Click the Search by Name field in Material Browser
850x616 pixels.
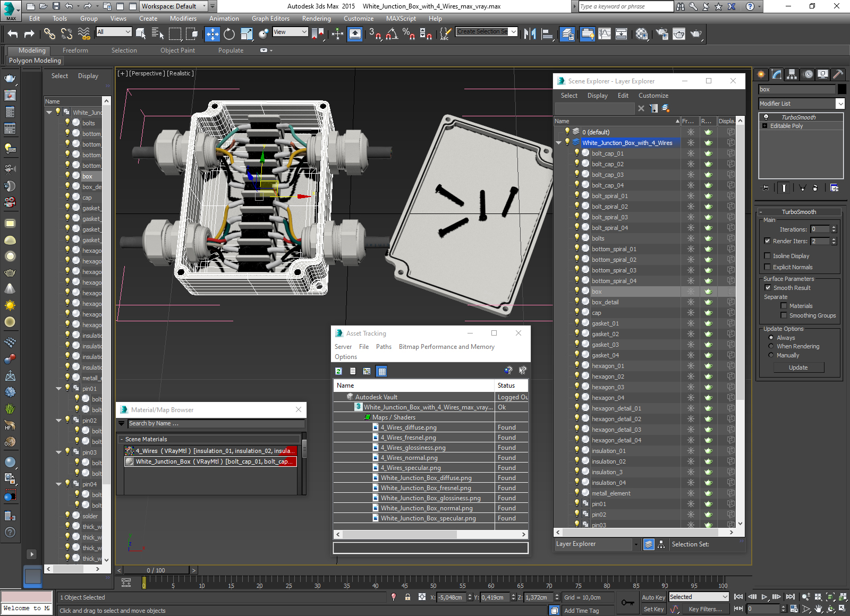[x=216, y=424]
